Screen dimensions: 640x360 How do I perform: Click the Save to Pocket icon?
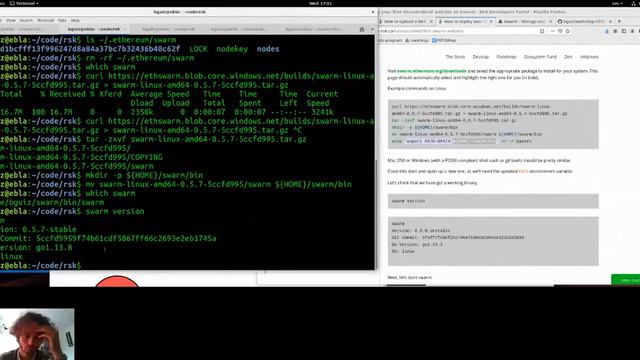tap(560, 31)
